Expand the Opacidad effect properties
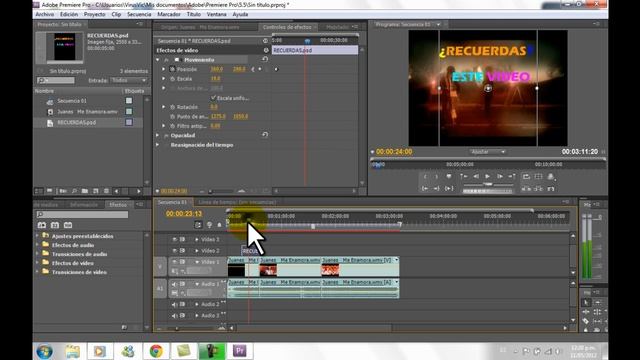640x360 pixels. click(158, 135)
